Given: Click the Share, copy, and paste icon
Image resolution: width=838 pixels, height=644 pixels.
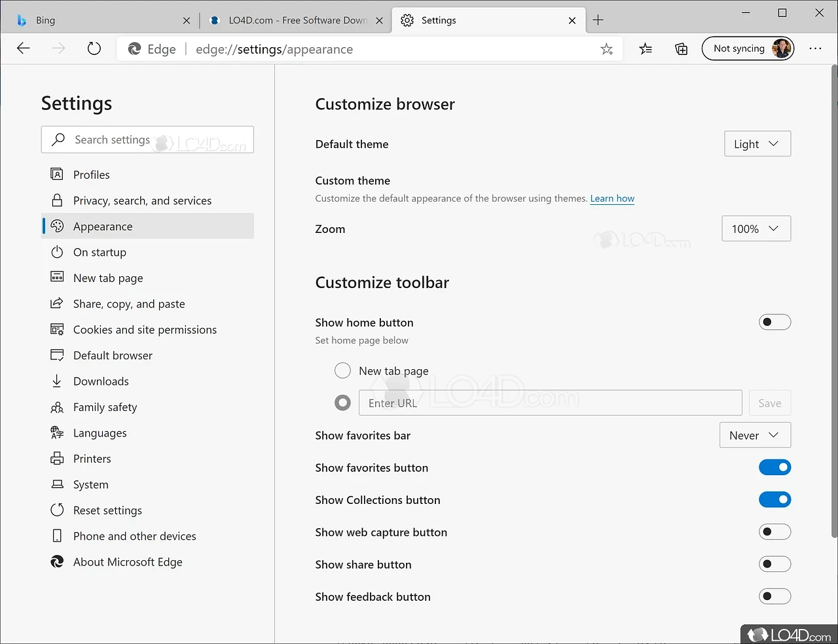Looking at the screenshot, I should (57, 304).
